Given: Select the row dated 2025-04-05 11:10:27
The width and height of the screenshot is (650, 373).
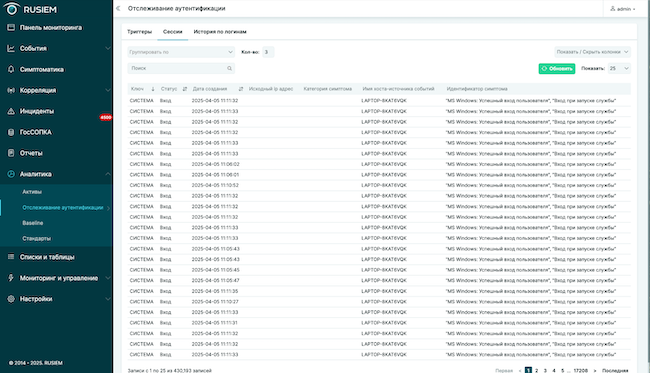Looking at the screenshot, I should click(379, 302).
